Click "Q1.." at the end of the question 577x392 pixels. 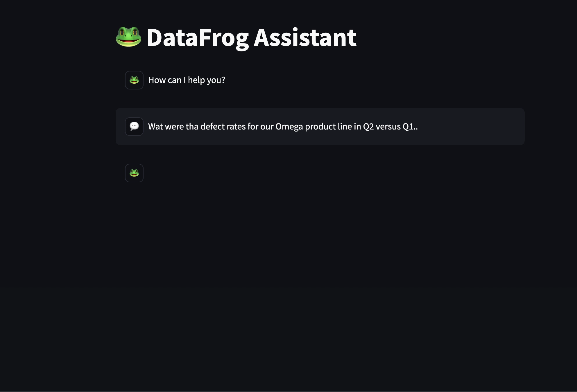pyautogui.click(x=410, y=127)
